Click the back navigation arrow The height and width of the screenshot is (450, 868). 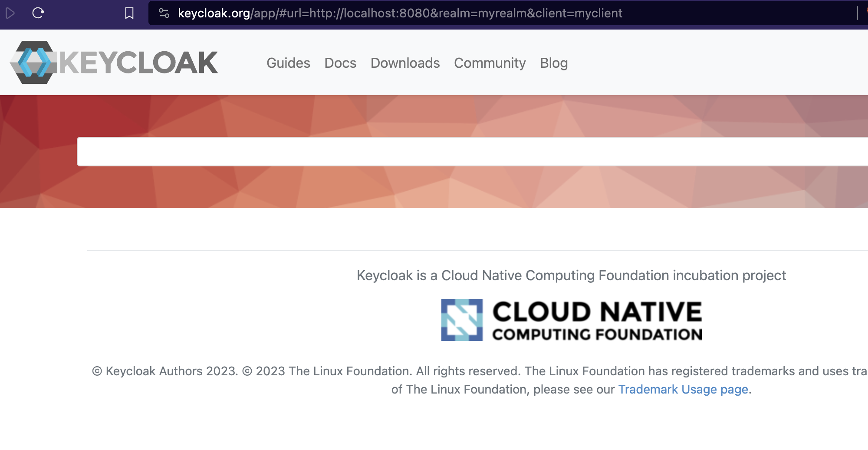[x=10, y=13]
